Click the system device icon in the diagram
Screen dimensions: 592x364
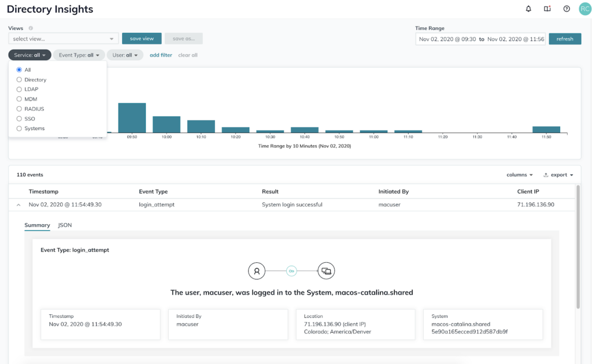(x=326, y=270)
